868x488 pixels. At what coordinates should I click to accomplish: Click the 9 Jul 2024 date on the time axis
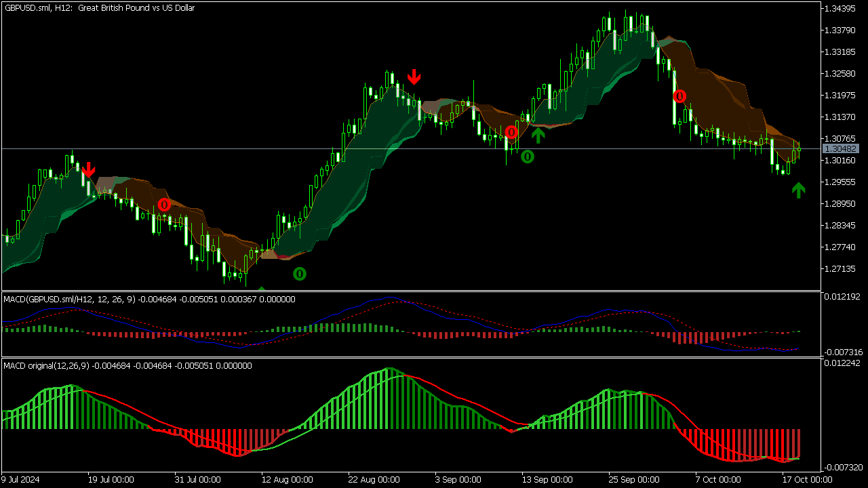[x=21, y=479]
